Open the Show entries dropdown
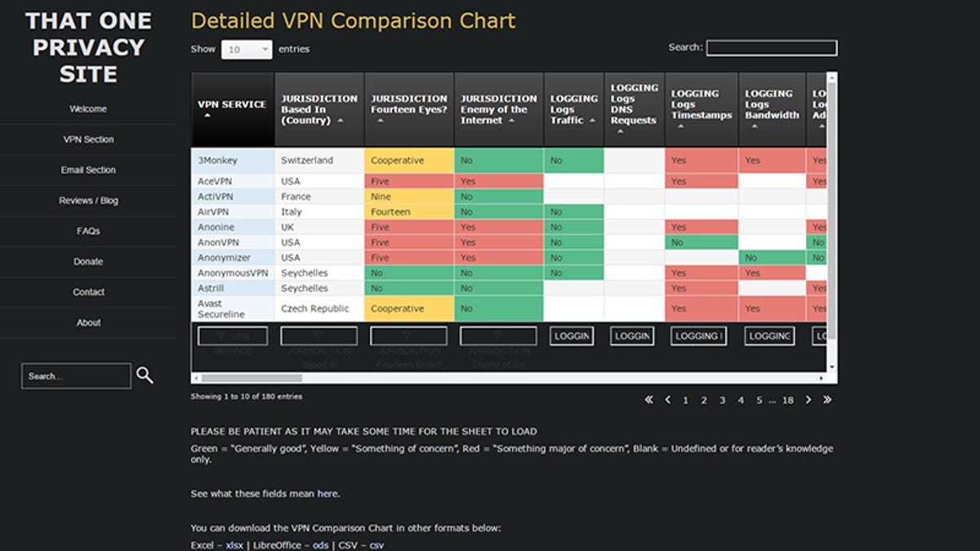 247,50
